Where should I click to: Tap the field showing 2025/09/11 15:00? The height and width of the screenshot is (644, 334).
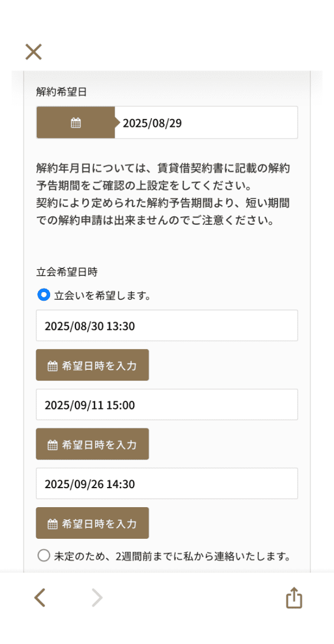(x=166, y=404)
